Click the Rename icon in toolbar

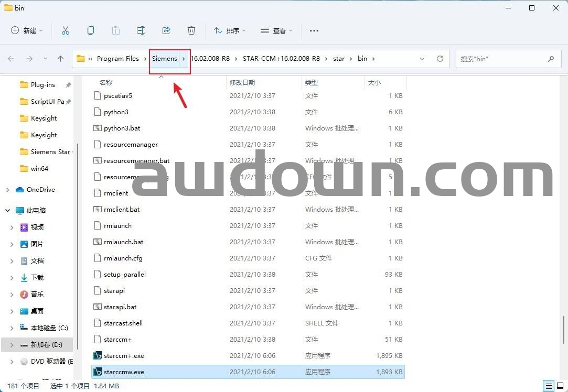click(141, 30)
